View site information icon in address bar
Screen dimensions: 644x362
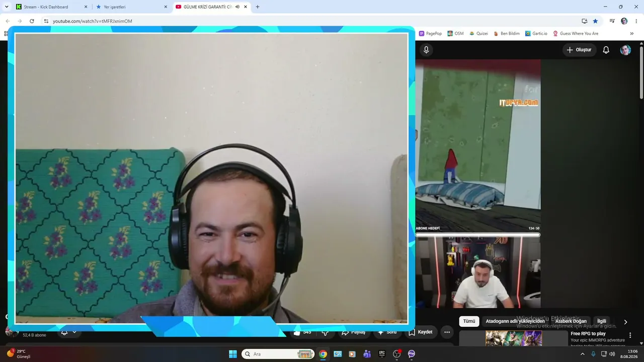coord(46,21)
